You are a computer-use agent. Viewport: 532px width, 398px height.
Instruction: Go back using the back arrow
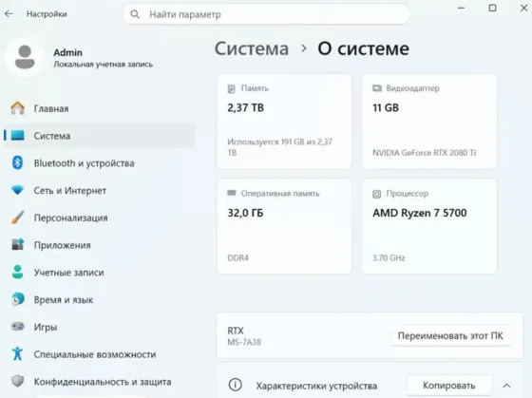tap(9, 14)
